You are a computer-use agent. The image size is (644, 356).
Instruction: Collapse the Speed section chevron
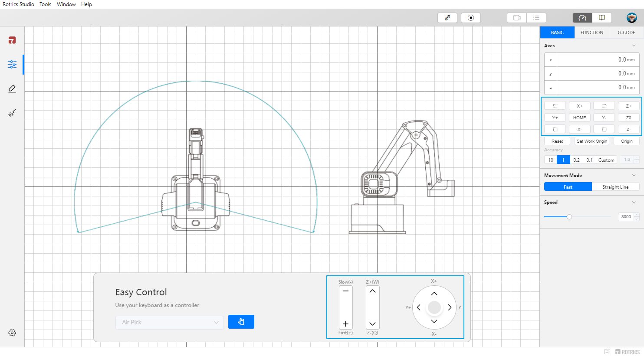[x=634, y=202]
